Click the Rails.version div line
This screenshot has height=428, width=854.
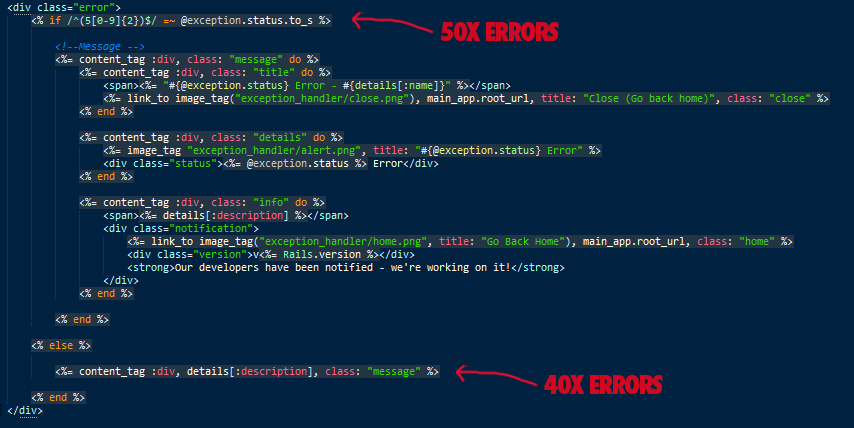click(271, 254)
